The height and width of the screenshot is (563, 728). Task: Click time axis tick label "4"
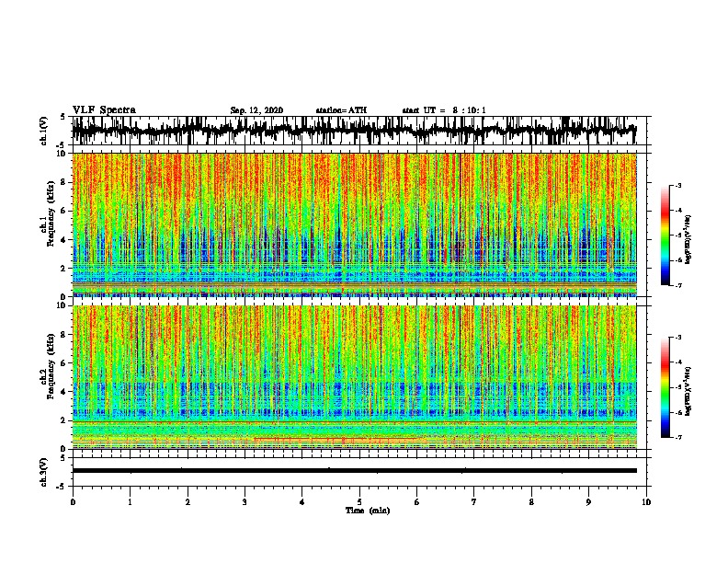(302, 502)
